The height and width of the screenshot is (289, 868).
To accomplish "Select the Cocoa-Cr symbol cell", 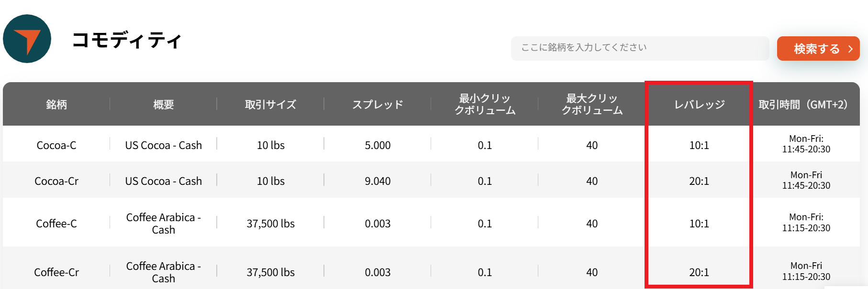I will [x=56, y=181].
